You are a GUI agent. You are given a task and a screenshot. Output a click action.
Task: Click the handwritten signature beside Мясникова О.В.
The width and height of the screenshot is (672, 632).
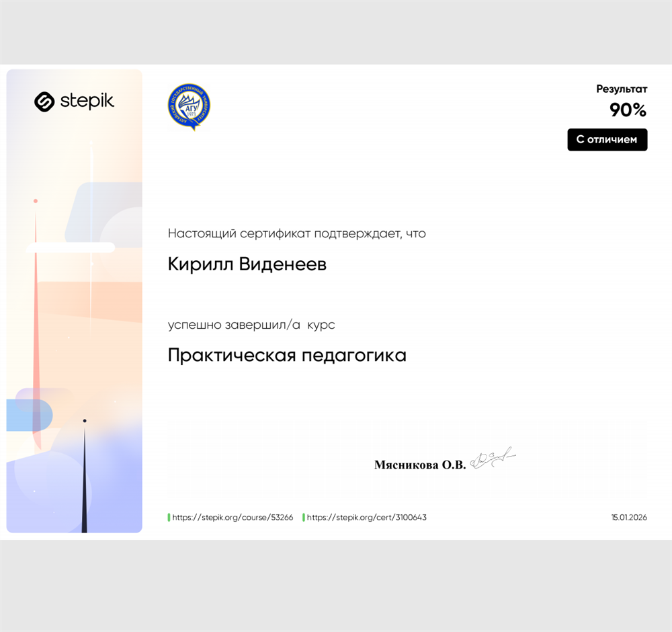[493, 458]
